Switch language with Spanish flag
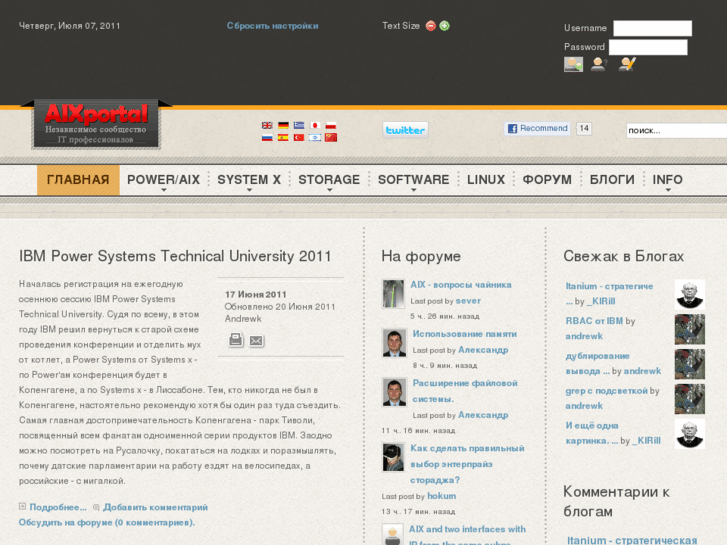The height and width of the screenshot is (545, 727). (283, 137)
